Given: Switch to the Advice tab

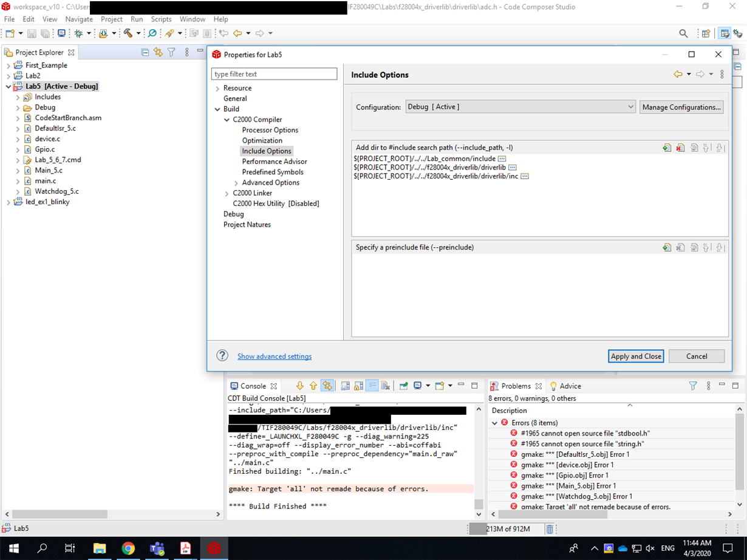Looking at the screenshot, I should [565, 386].
